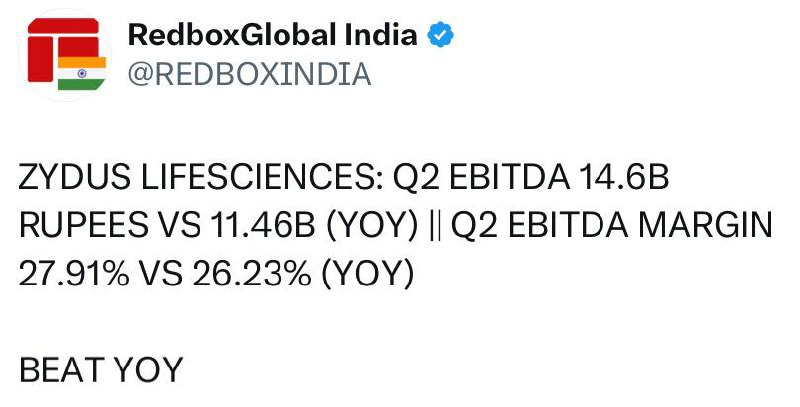Open the RedboxGlobal India display name
800x407 pixels.
[272, 35]
